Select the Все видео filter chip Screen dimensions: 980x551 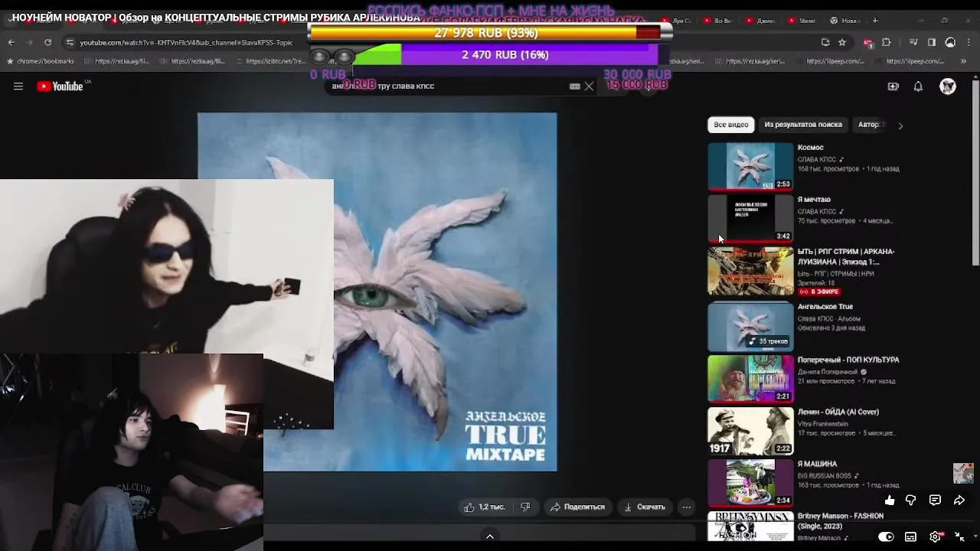pos(730,125)
